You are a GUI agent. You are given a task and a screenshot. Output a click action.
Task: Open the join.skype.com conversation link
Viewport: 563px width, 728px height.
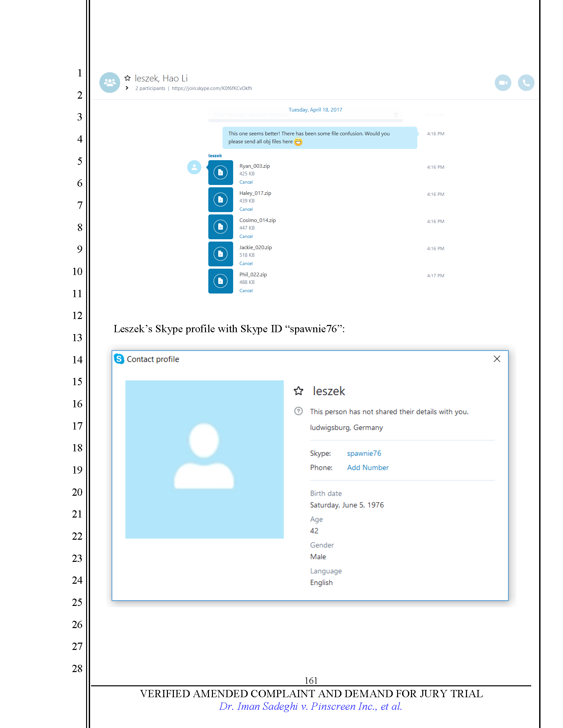coord(212,88)
